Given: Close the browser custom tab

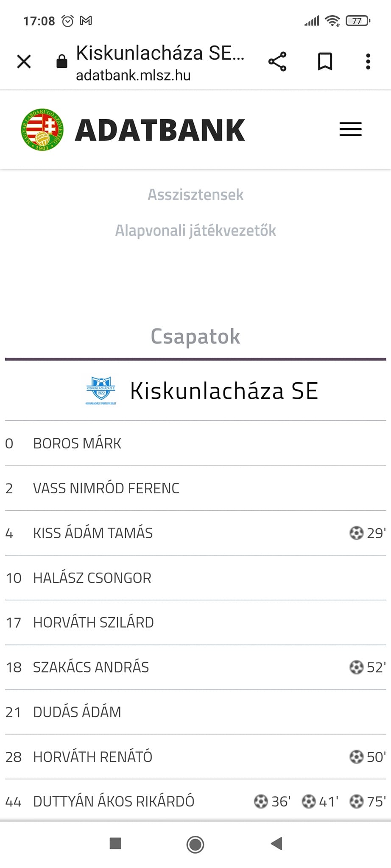Looking at the screenshot, I should (x=24, y=61).
